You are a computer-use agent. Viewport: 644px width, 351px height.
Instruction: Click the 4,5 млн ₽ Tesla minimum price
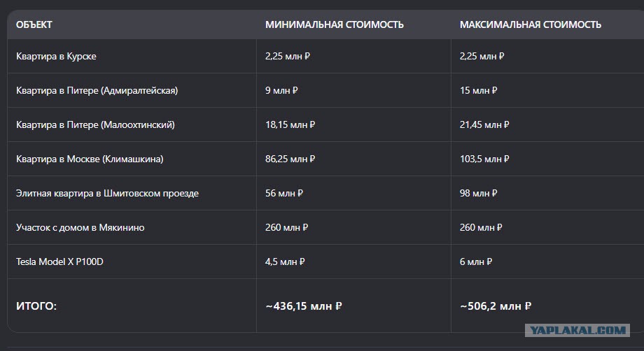click(x=285, y=262)
